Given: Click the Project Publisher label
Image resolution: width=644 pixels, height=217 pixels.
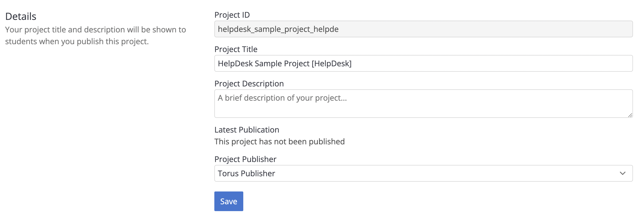Looking at the screenshot, I should click(x=245, y=159).
